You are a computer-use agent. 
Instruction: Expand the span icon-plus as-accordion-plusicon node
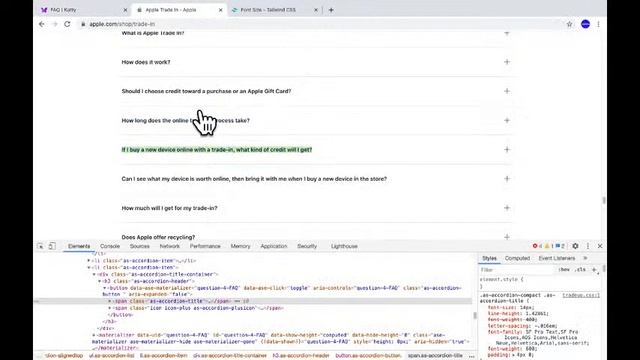[x=110, y=308]
